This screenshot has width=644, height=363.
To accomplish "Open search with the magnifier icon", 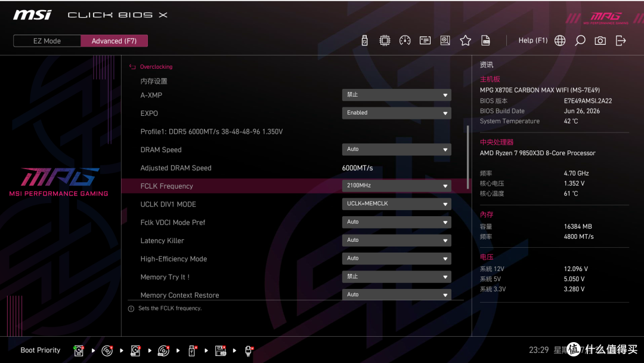I will pos(580,40).
